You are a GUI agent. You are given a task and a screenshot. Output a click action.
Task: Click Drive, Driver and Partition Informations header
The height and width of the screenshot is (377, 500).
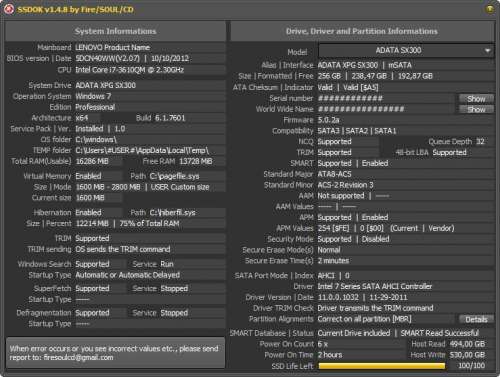[x=362, y=31]
